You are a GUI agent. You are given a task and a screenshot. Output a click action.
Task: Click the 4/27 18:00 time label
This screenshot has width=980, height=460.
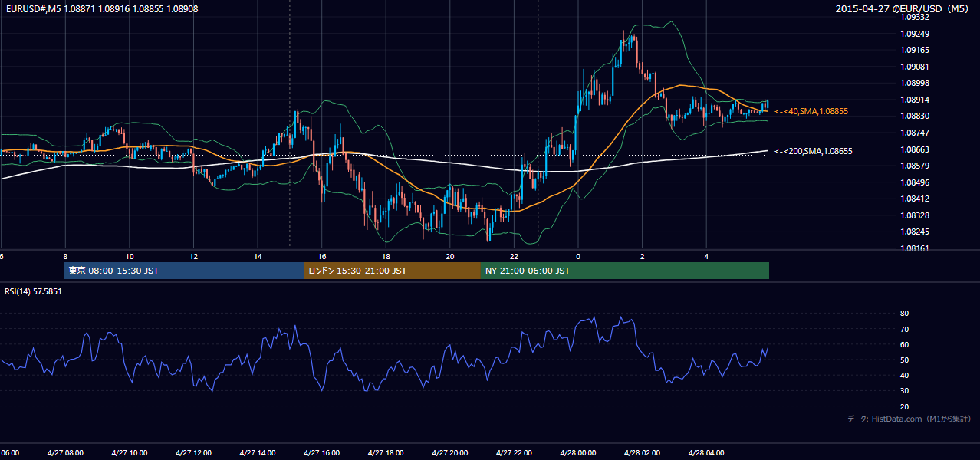pos(386,453)
